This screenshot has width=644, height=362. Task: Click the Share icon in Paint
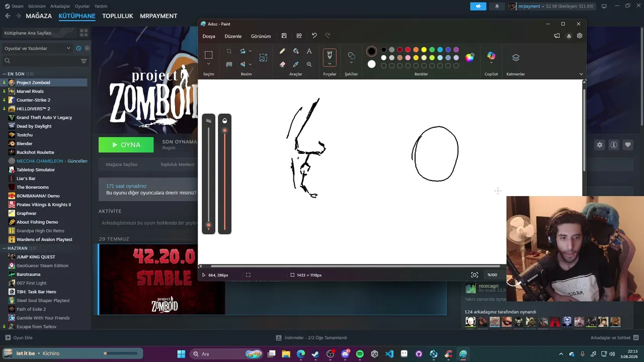pyautogui.click(x=299, y=36)
